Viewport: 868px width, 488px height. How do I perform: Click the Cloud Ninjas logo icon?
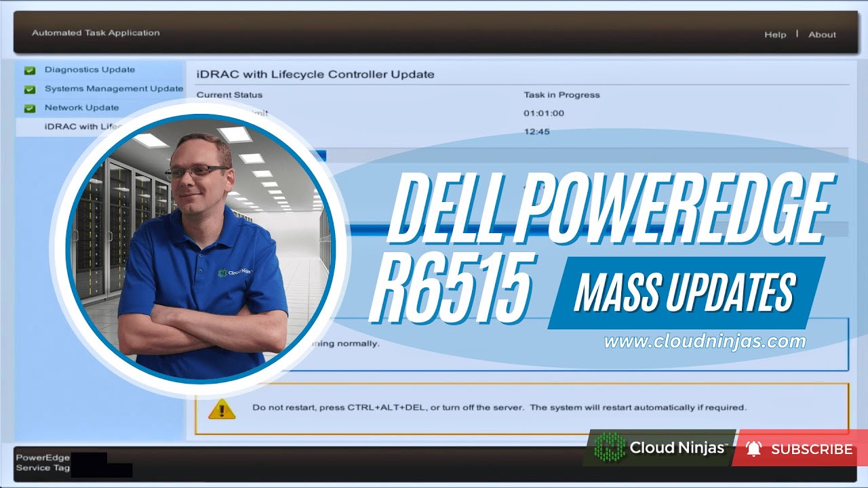click(x=609, y=447)
